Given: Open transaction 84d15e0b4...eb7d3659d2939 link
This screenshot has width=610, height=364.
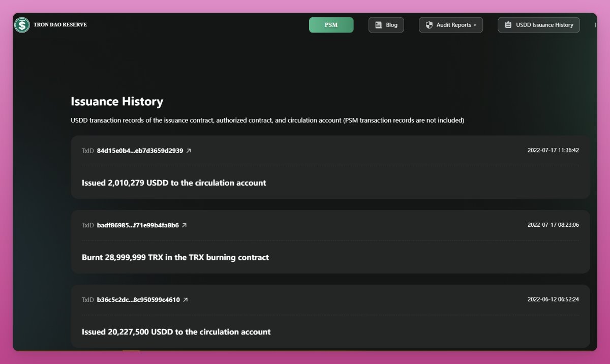Looking at the screenshot, I should (x=140, y=150).
